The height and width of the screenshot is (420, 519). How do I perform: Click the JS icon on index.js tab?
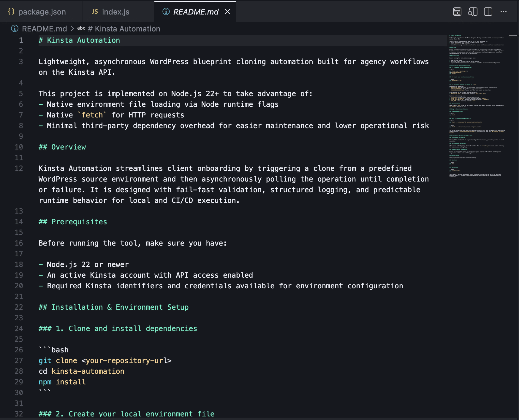pos(95,12)
